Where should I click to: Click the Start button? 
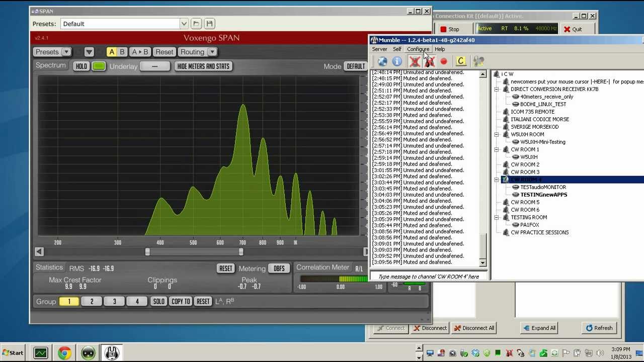(x=13, y=353)
